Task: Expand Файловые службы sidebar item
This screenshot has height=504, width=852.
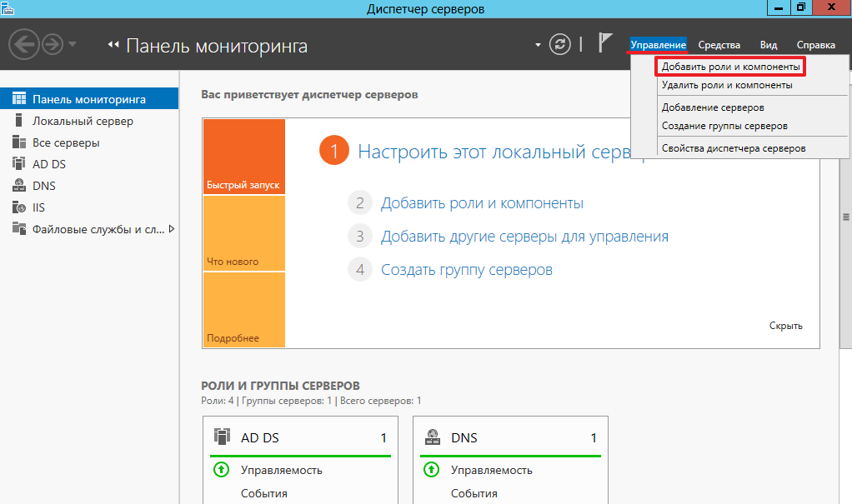Action: 172,228
